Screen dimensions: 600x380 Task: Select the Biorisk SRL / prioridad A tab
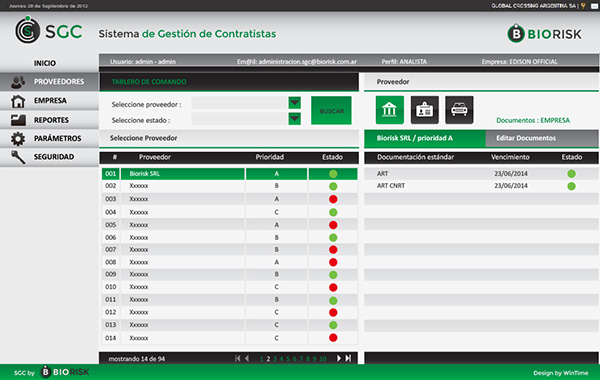[425, 138]
